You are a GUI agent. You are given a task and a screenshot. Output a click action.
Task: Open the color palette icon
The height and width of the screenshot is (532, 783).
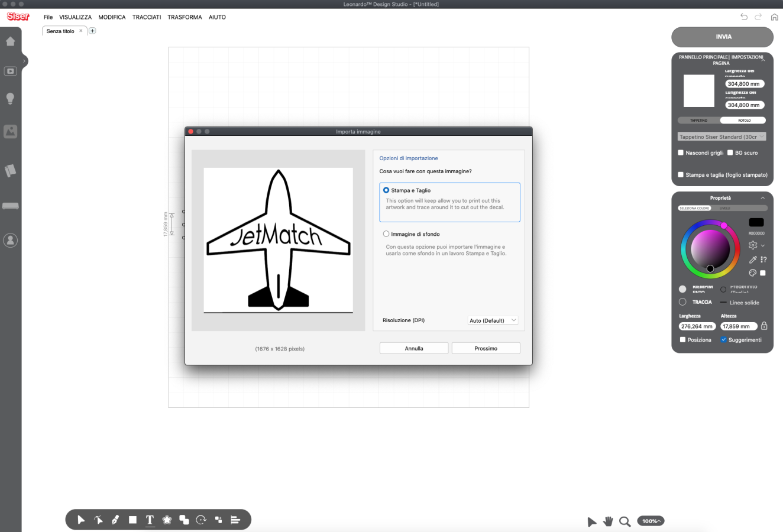point(753,273)
